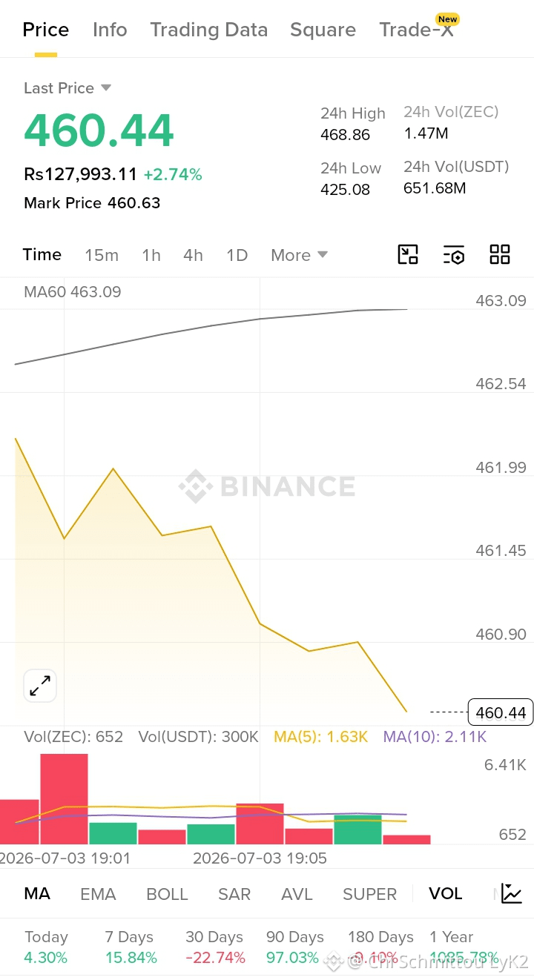Tap the Binance watermark logo

pyautogui.click(x=267, y=486)
